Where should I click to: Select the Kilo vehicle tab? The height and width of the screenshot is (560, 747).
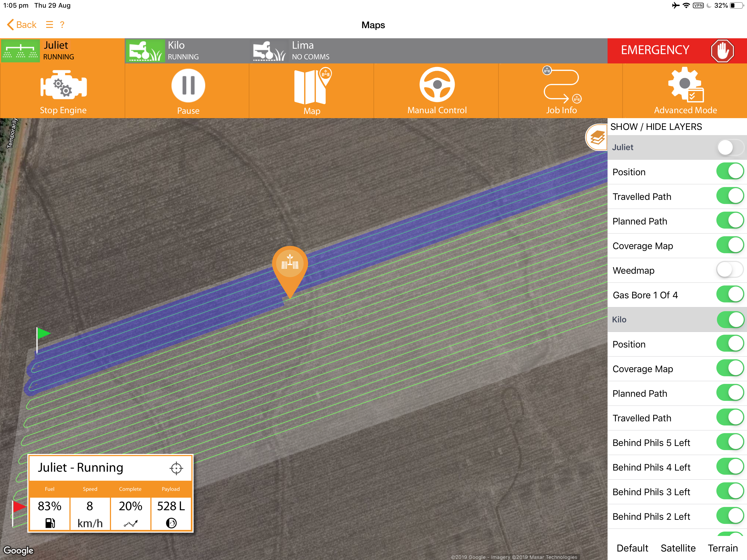click(187, 51)
